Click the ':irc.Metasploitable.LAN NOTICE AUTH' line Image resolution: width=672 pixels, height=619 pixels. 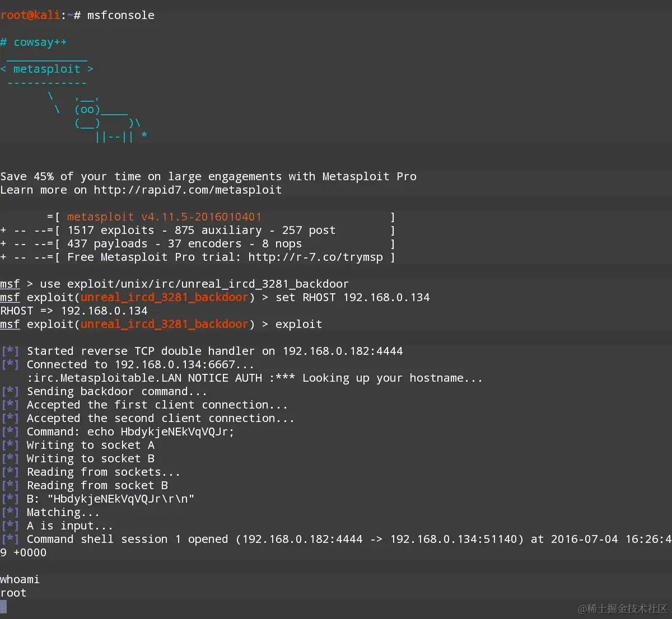(255, 378)
